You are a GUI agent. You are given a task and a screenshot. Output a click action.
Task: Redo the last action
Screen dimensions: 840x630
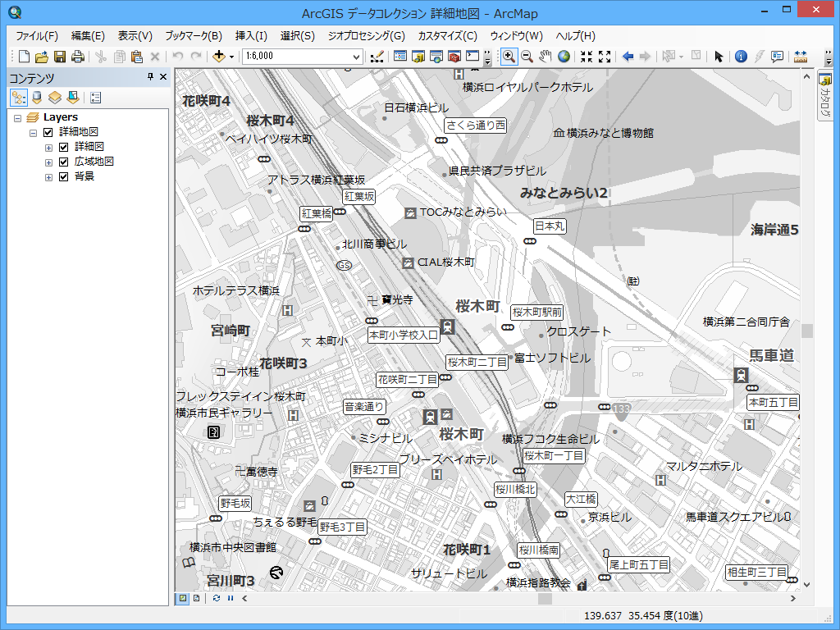(x=196, y=57)
